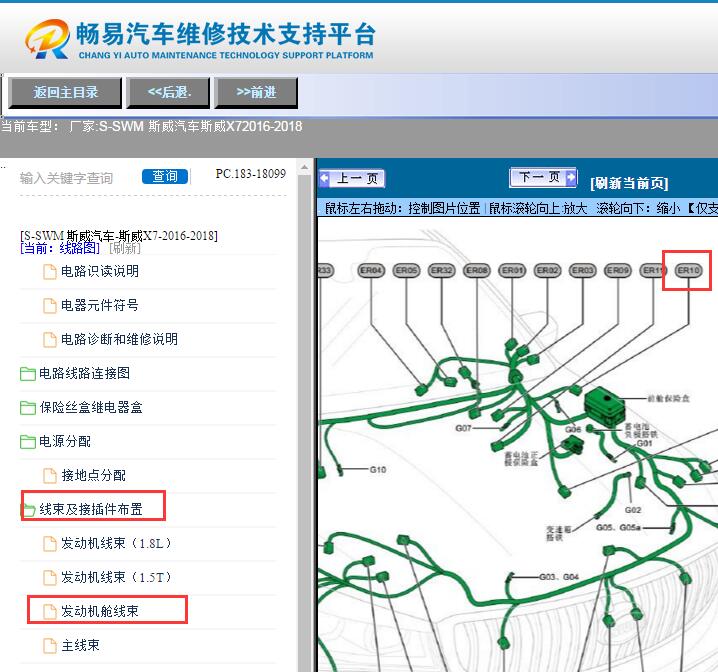This screenshot has width=718, height=672.
Task: Click the folder icon beside 电源分配
Action: pos(27,442)
